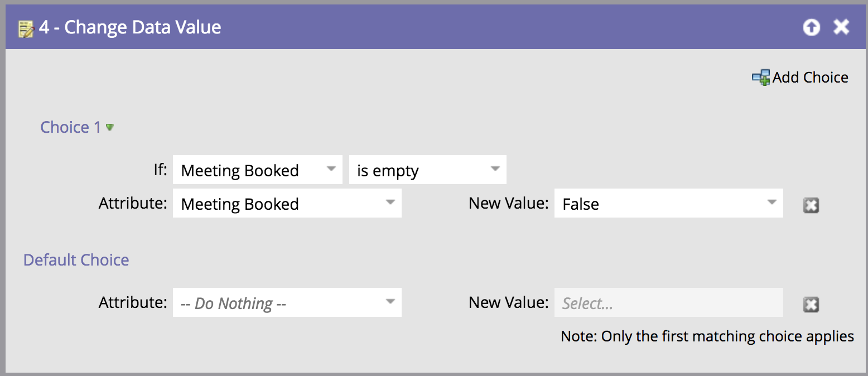The width and height of the screenshot is (868, 376).
Task: Click the 'is empty' operator field
Action: 418,170
